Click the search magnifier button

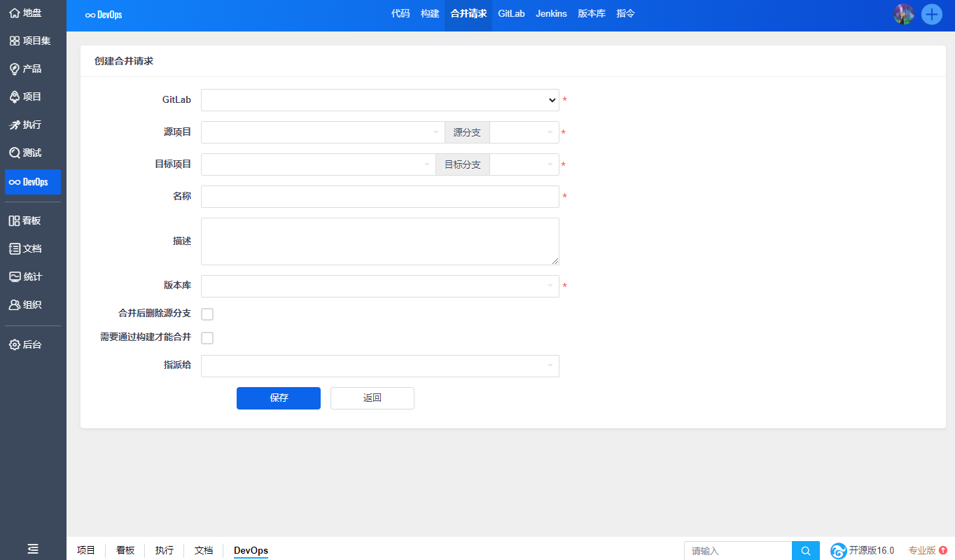805,551
